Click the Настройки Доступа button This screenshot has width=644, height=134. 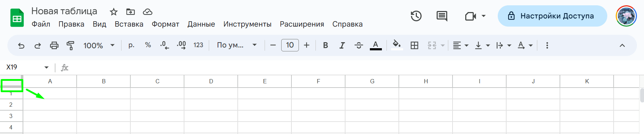552,16
